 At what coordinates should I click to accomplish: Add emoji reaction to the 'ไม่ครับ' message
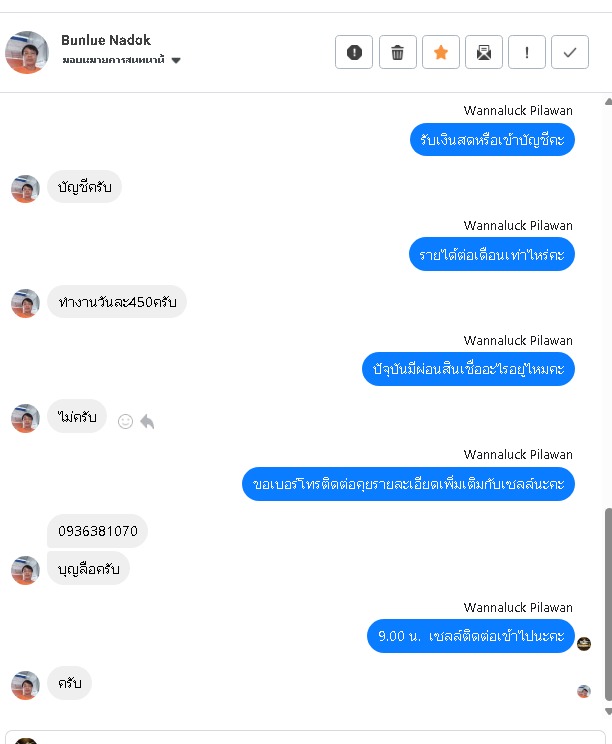coord(125,421)
